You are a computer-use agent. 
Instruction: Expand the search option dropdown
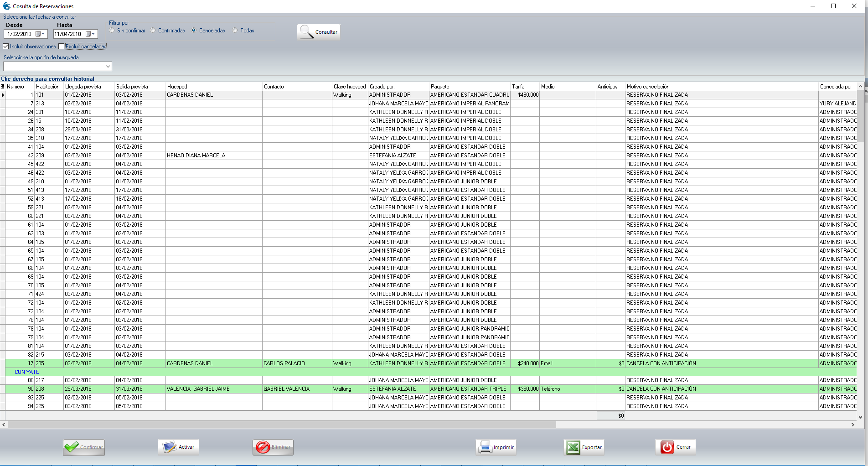coord(108,67)
